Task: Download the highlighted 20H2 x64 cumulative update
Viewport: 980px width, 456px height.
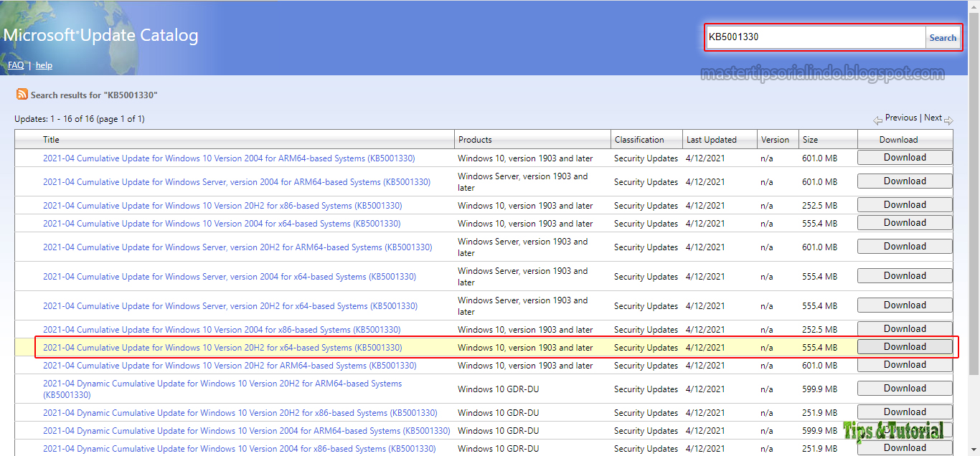Action: coord(905,346)
